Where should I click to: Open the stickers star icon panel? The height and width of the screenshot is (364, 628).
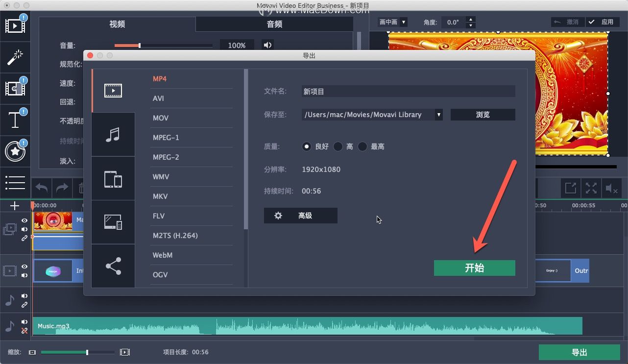(15, 151)
